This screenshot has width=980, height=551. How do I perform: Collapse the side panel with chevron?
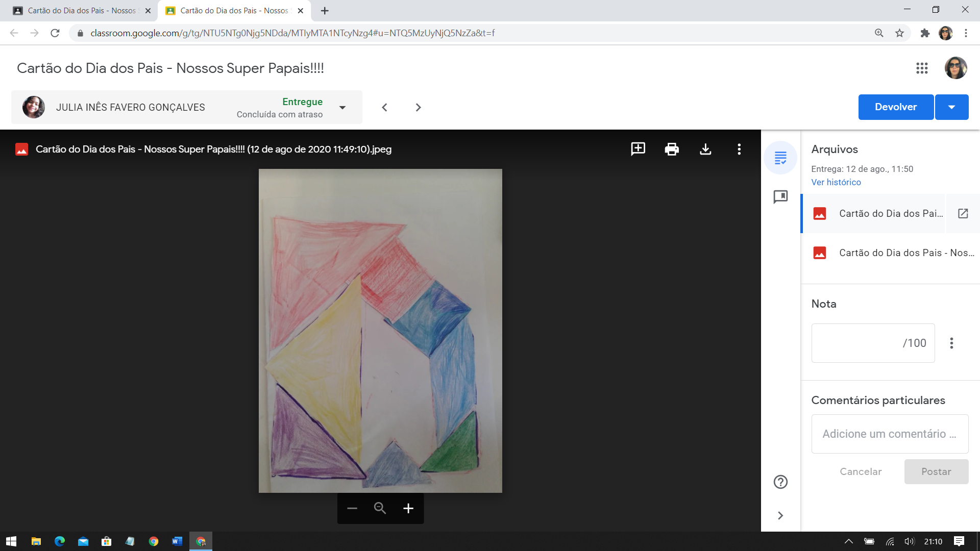pyautogui.click(x=780, y=515)
